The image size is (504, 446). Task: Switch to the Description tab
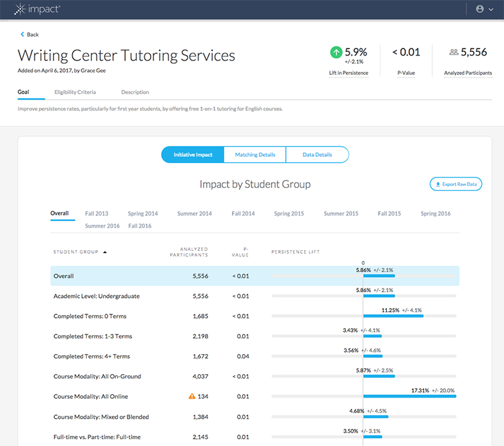click(135, 92)
